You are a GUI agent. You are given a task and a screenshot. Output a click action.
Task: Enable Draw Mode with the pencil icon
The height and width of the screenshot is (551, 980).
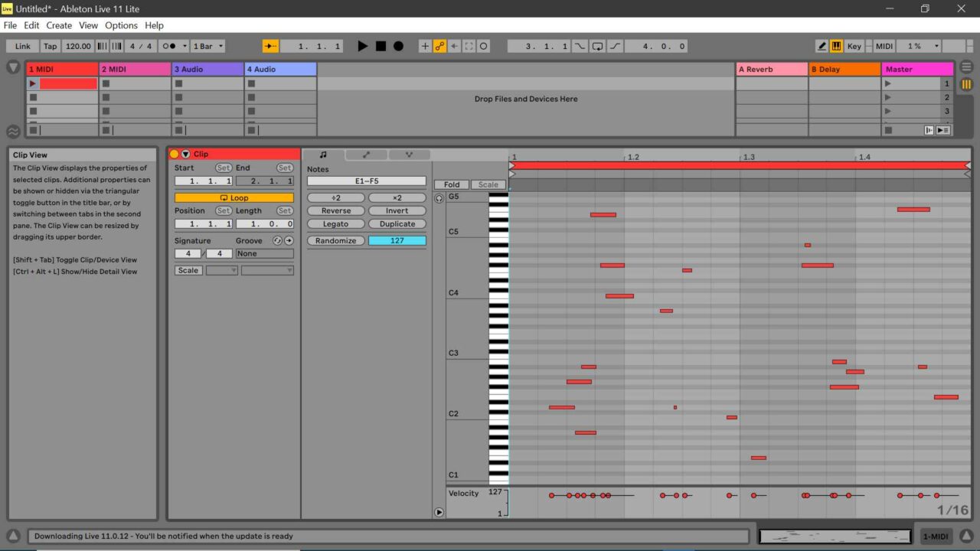pyautogui.click(x=822, y=45)
